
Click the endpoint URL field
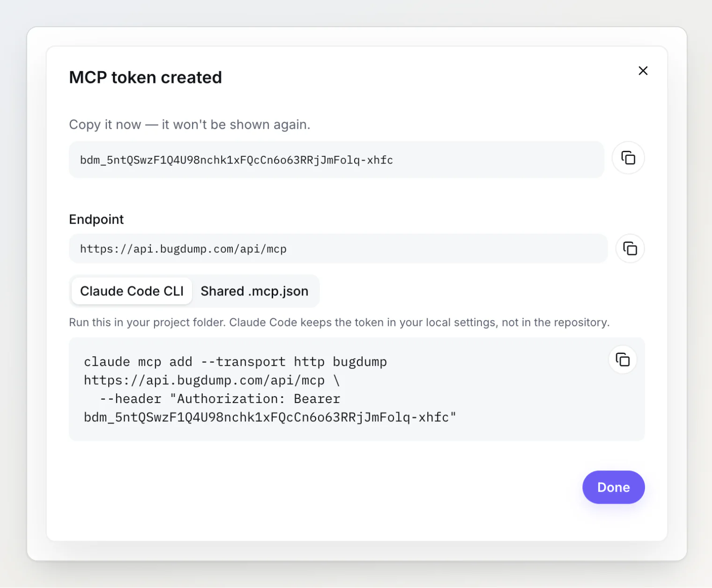pos(338,249)
